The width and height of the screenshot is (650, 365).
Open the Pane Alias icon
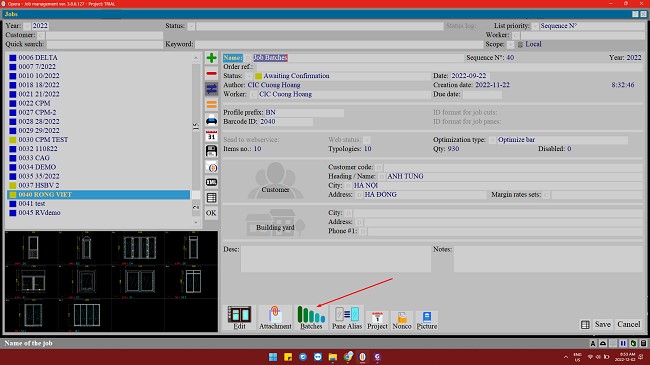point(347,318)
